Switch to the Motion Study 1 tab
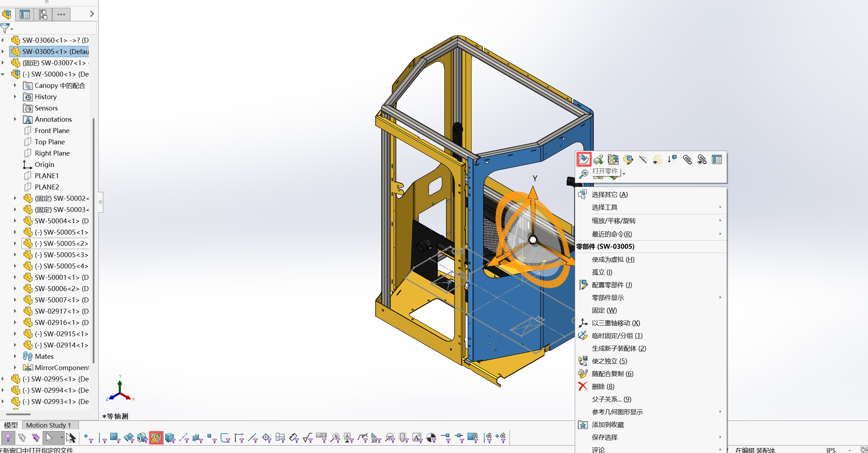 (49, 425)
